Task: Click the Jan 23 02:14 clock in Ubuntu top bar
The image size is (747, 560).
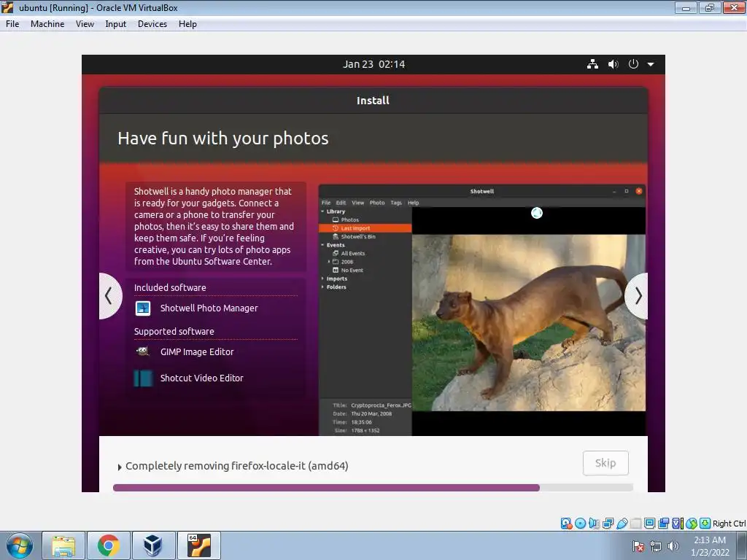Action: tap(373, 64)
